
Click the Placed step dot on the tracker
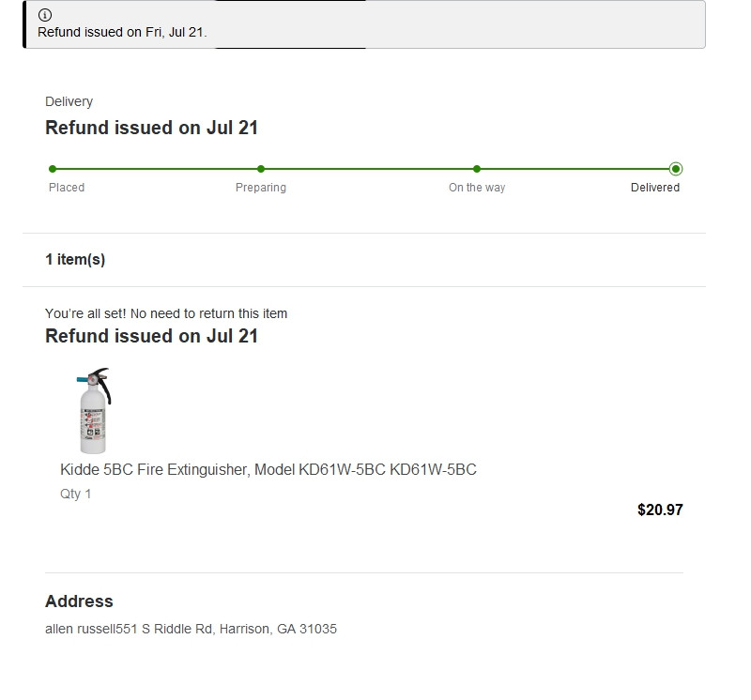tap(53, 169)
